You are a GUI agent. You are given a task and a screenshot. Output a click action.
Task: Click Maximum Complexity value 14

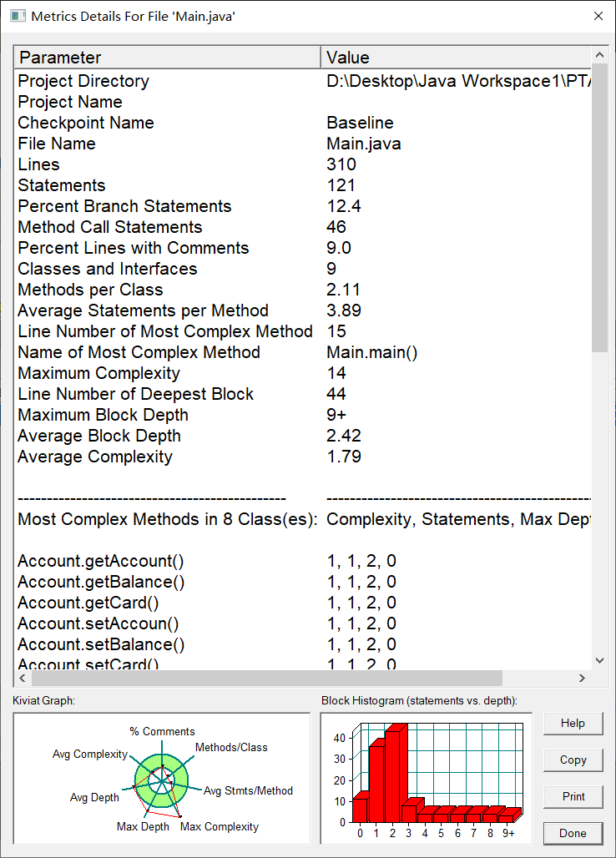coord(336,372)
